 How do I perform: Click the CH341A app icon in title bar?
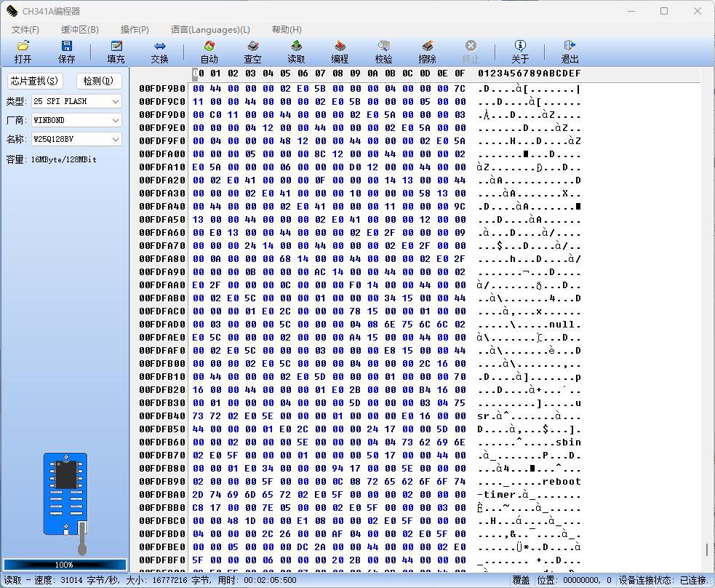pyautogui.click(x=12, y=11)
